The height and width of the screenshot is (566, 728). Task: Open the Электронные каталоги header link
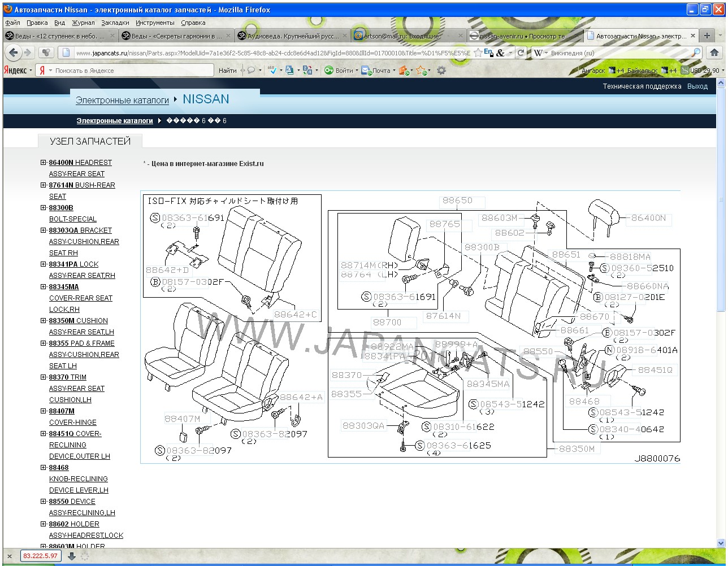coord(122,100)
